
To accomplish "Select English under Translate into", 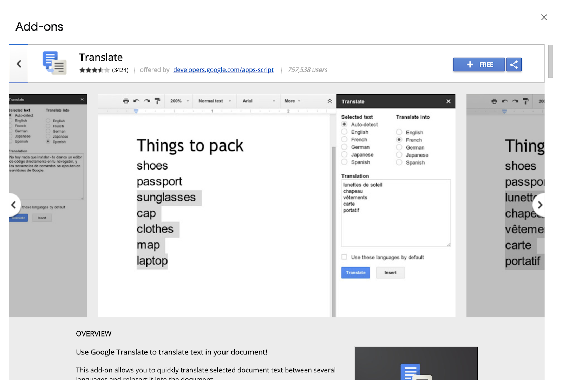I will 399,132.
